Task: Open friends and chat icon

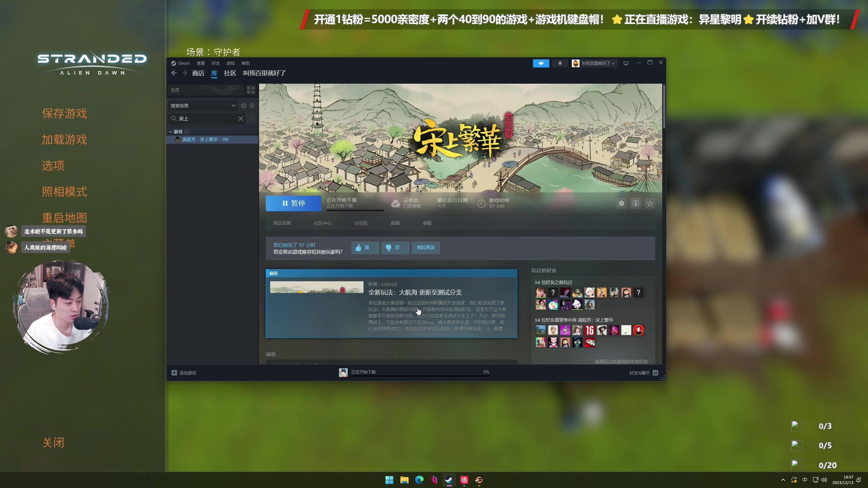Action: (655, 373)
